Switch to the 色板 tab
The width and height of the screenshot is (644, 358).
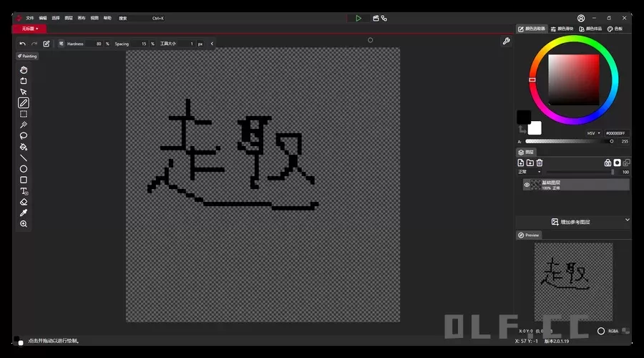pos(615,29)
